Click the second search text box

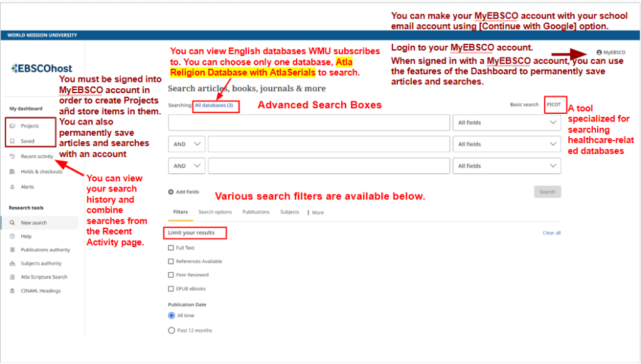(x=329, y=144)
